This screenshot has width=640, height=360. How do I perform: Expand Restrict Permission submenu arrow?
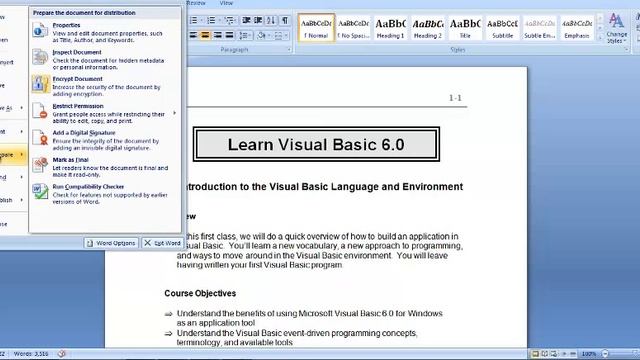point(175,113)
